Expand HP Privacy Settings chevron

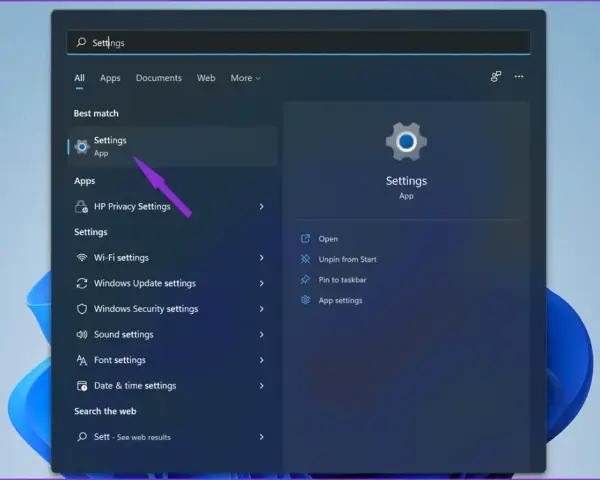262,207
